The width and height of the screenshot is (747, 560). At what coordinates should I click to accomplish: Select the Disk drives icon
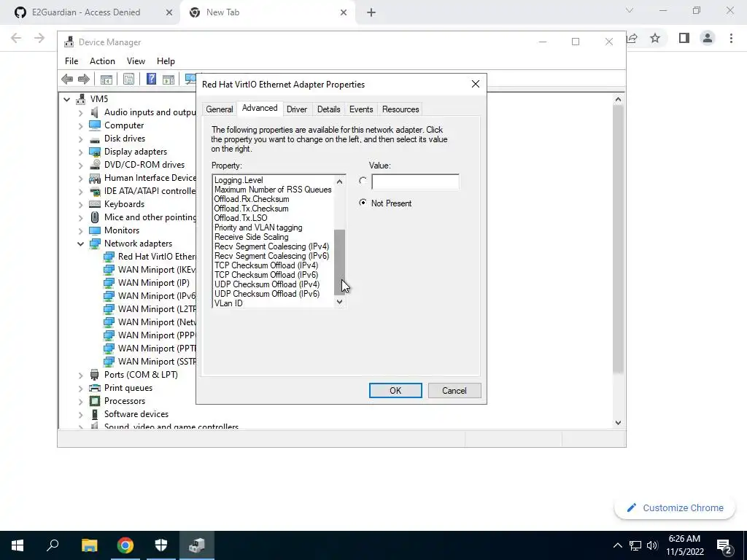(95, 139)
